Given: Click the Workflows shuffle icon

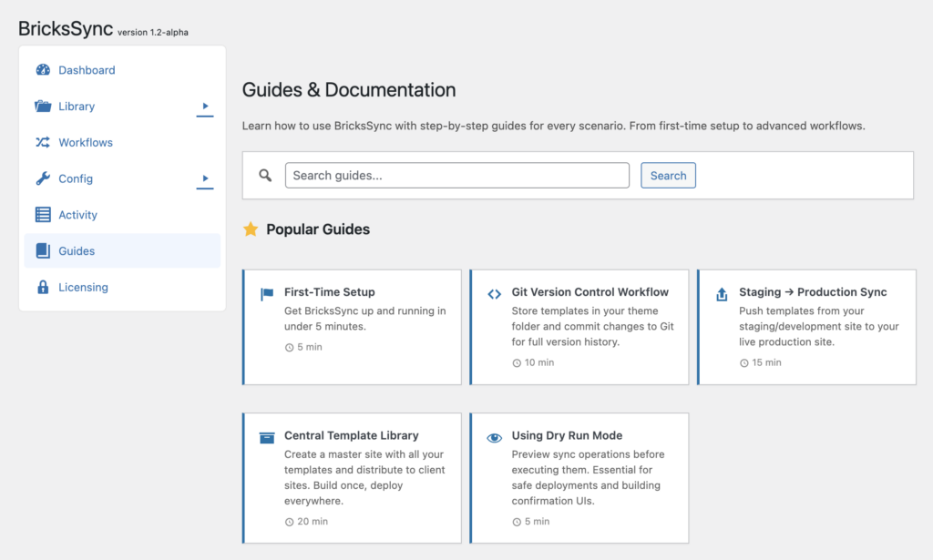Looking at the screenshot, I should coord(43,143).
